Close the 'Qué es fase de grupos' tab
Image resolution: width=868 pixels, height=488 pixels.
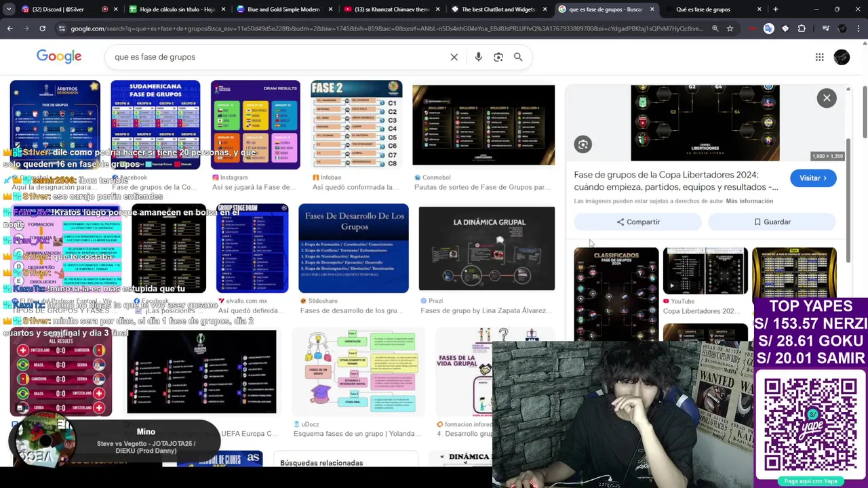(x=759, y=9)
